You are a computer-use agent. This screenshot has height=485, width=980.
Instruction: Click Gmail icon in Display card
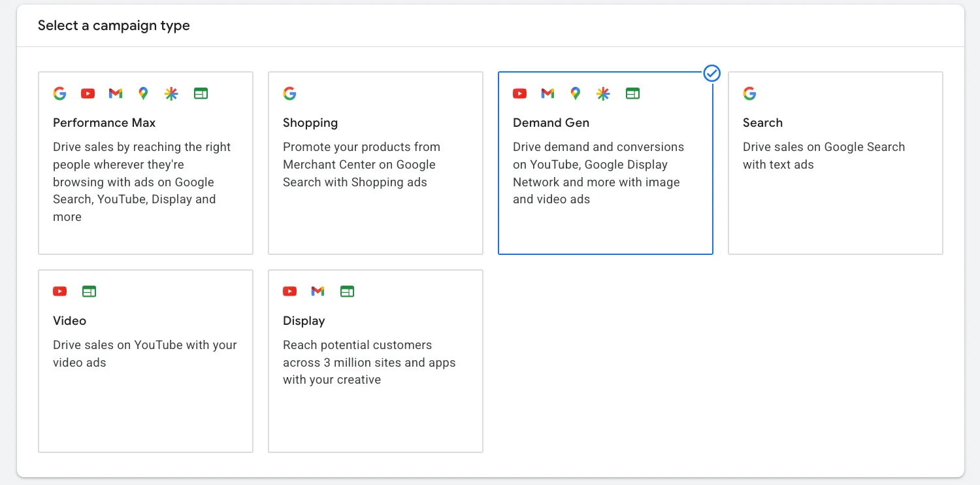click(318, 292)
